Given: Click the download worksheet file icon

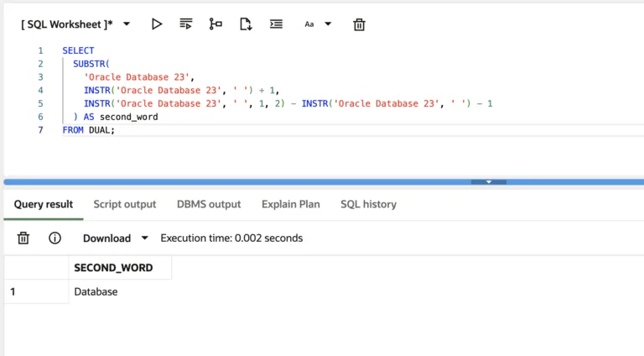Looking at the screenshot, I should coord(246,24).
